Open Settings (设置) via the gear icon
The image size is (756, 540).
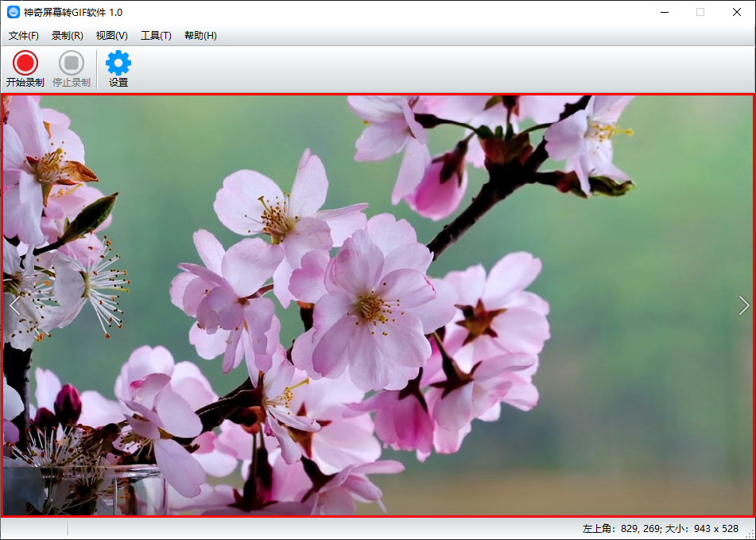coord(118,69)
